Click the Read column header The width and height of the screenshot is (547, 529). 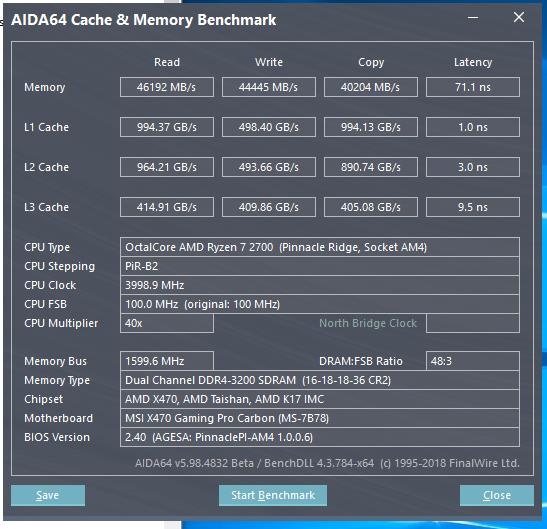pyautogui.click(x=167, y=62)
